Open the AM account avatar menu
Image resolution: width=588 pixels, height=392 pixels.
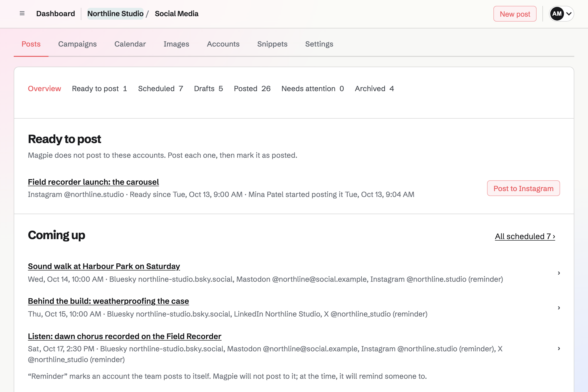(561, 14)
